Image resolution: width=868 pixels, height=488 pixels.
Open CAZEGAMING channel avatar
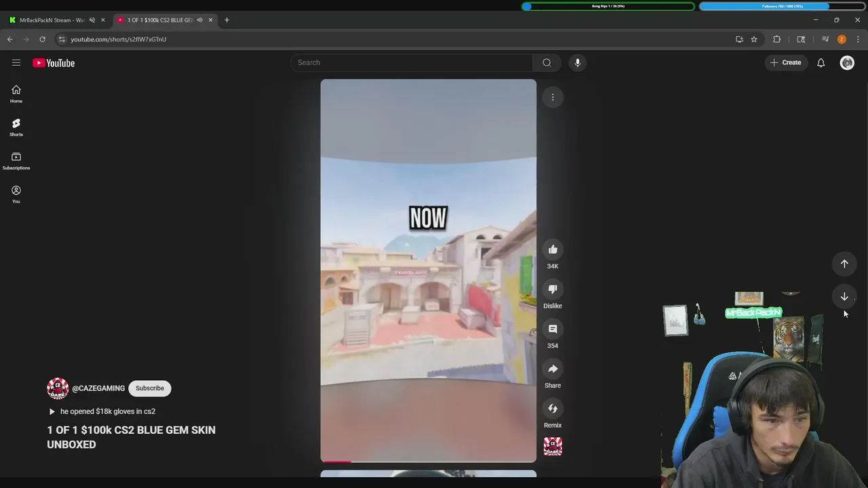click(58, 388)
